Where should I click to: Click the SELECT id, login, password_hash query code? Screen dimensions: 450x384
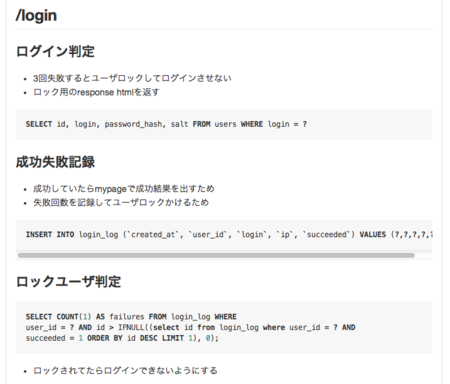tap(166, 124)
